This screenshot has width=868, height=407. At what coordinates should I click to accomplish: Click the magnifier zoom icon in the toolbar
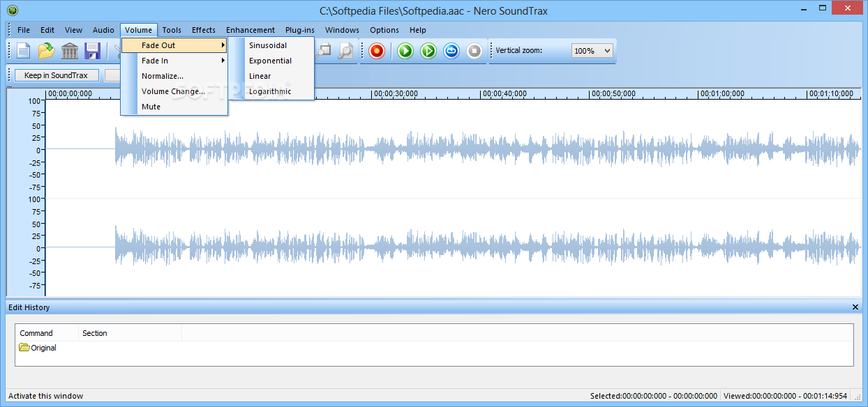(345, 51)
